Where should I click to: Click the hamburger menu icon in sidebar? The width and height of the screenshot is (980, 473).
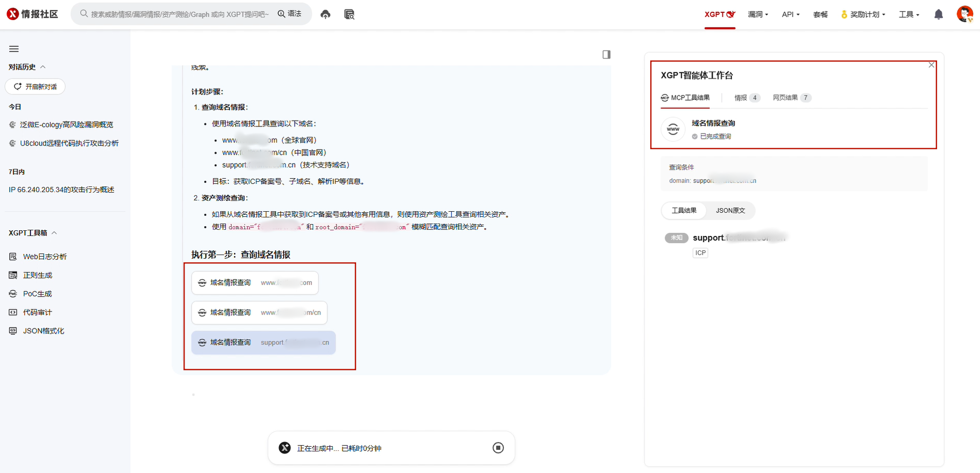14,49
